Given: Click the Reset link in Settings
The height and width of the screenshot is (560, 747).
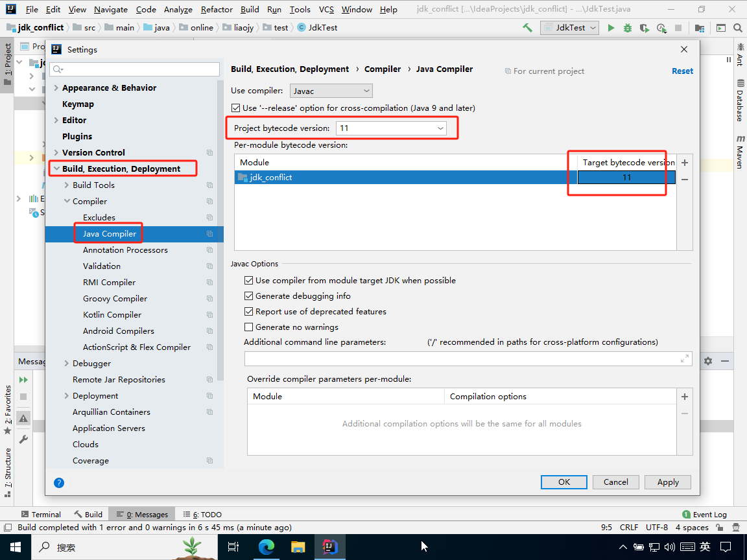Looking at the screenshot, I should tap(682, 71).
